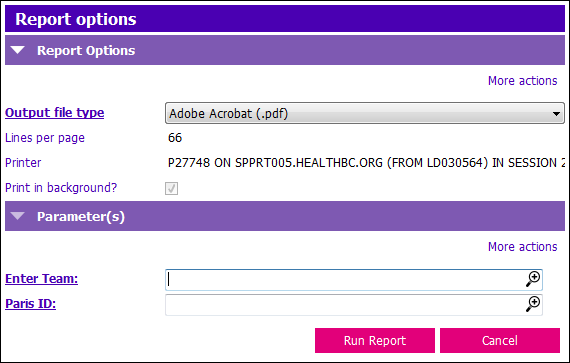Click the arrow on the output file type combo box
Screen dimensions: 570x363
[x=556, y=114]
